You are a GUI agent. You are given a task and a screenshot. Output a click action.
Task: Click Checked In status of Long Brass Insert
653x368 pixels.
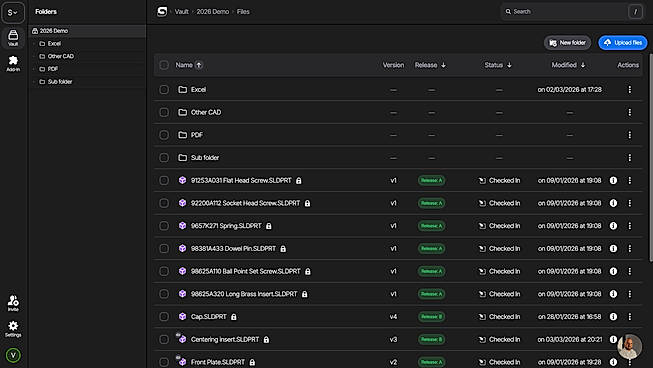click(499, 294)
